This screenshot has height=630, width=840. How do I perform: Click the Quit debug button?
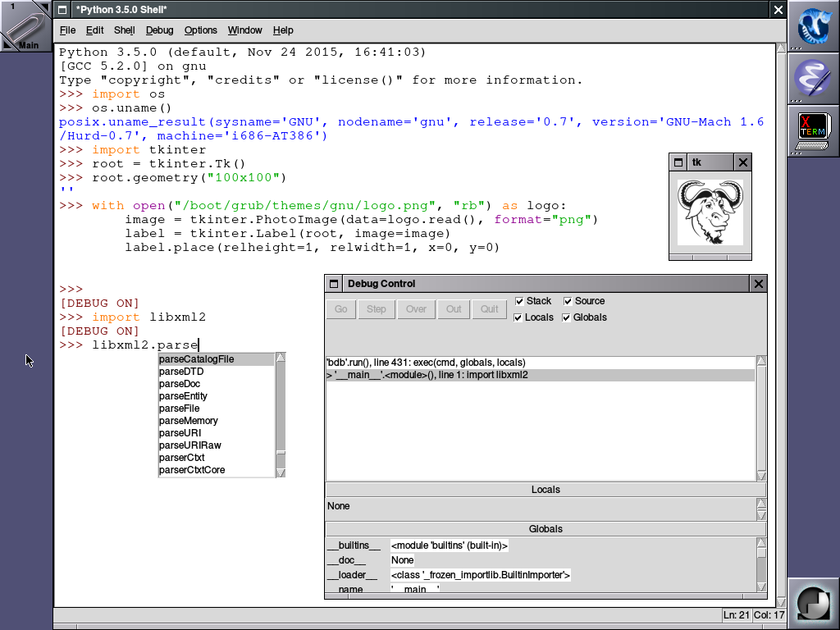tap(489, 309)
